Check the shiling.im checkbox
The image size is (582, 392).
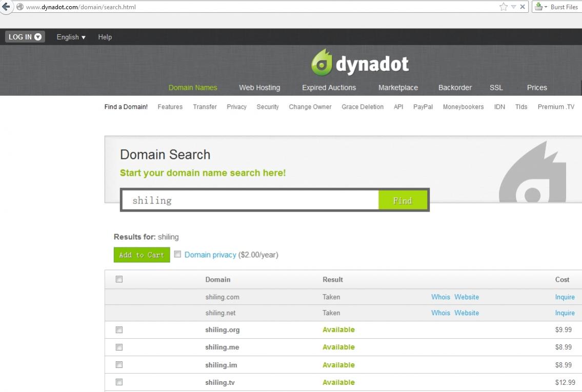(119, 365)
